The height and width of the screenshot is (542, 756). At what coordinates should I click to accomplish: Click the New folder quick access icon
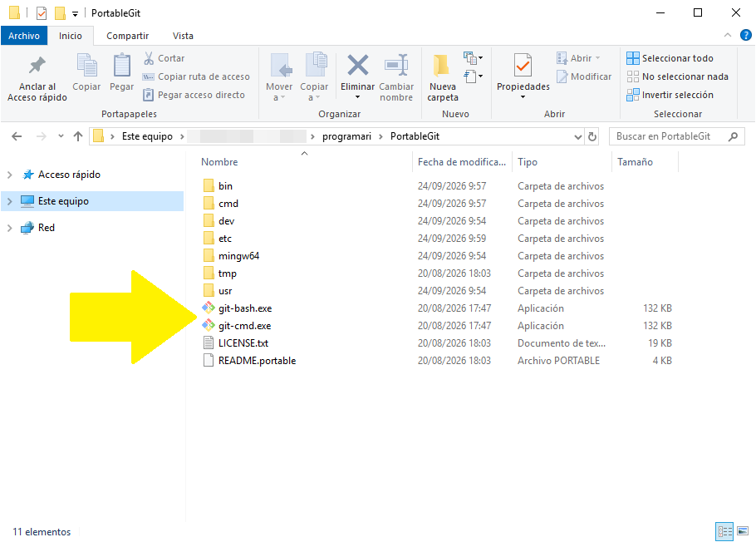[x=60, y=13]
